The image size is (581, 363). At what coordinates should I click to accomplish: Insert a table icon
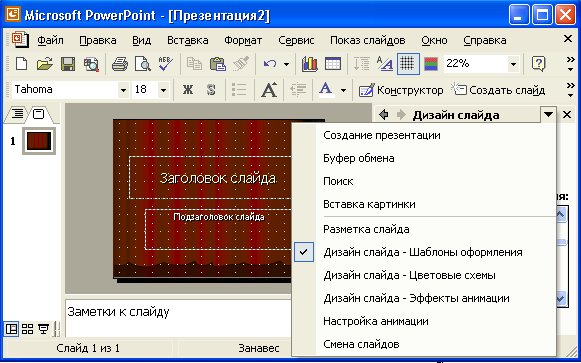tap(332, 64)
